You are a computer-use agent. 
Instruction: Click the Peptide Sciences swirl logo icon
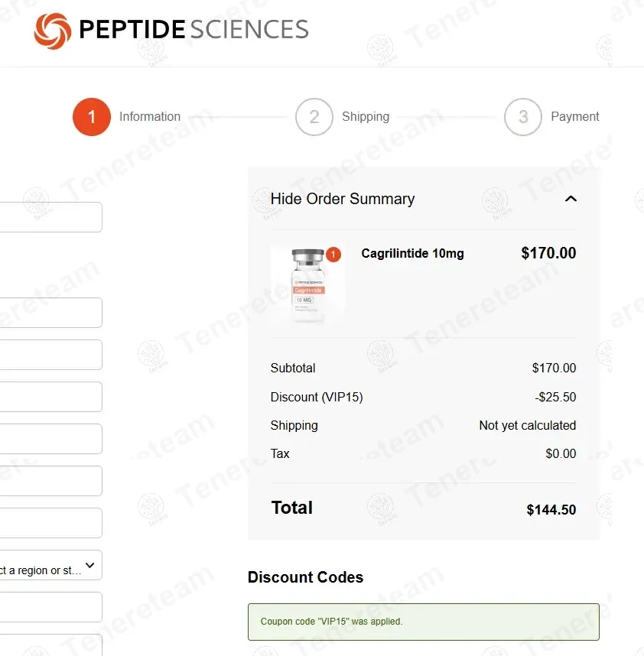click(x=53, y=31)
